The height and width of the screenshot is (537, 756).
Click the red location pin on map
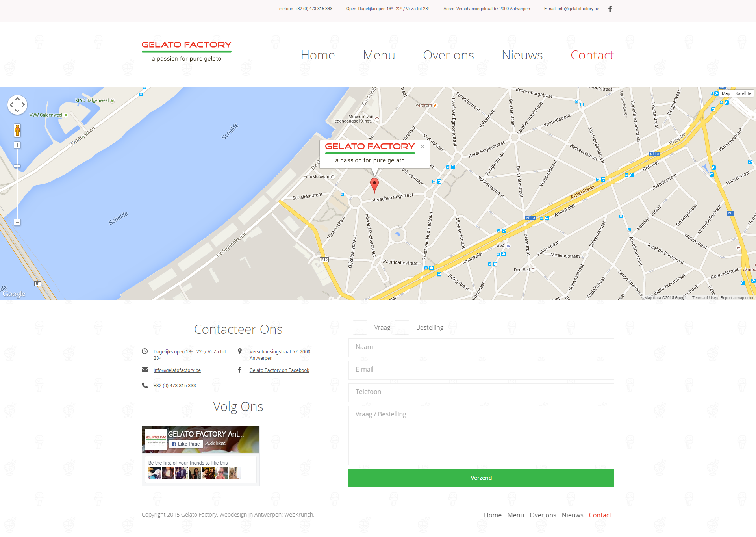pyautogui.click(x=374, y=185)
